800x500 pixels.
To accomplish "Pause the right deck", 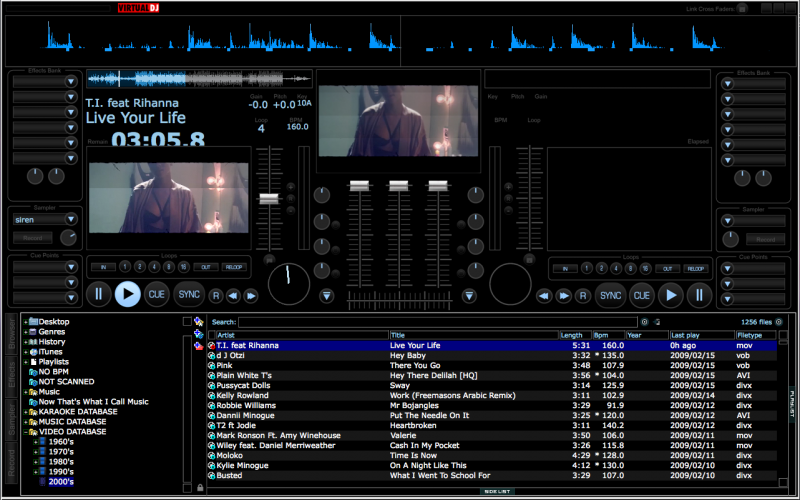I will tap(699, 295).
